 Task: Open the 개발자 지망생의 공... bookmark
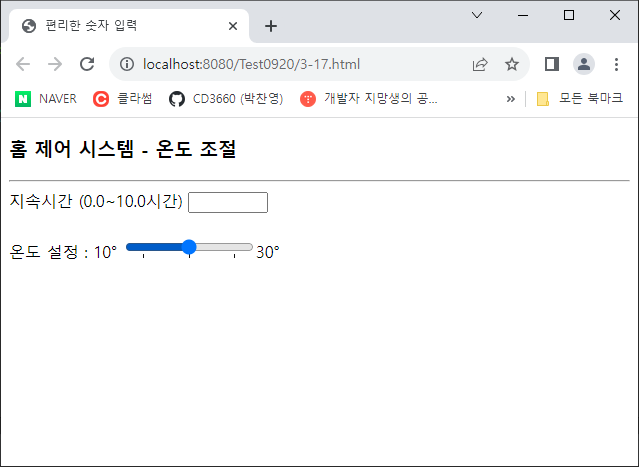(369, 99)
